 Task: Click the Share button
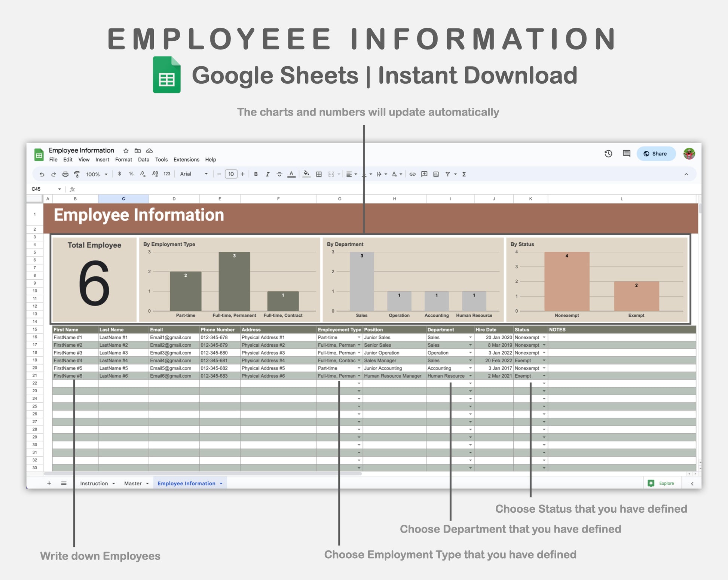pyautogui.click(x=656, y=154)
